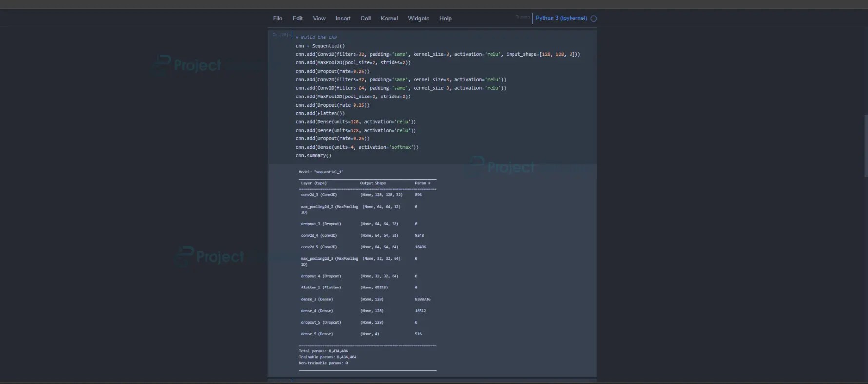Click the param count 9248

[x=419, y=236]
